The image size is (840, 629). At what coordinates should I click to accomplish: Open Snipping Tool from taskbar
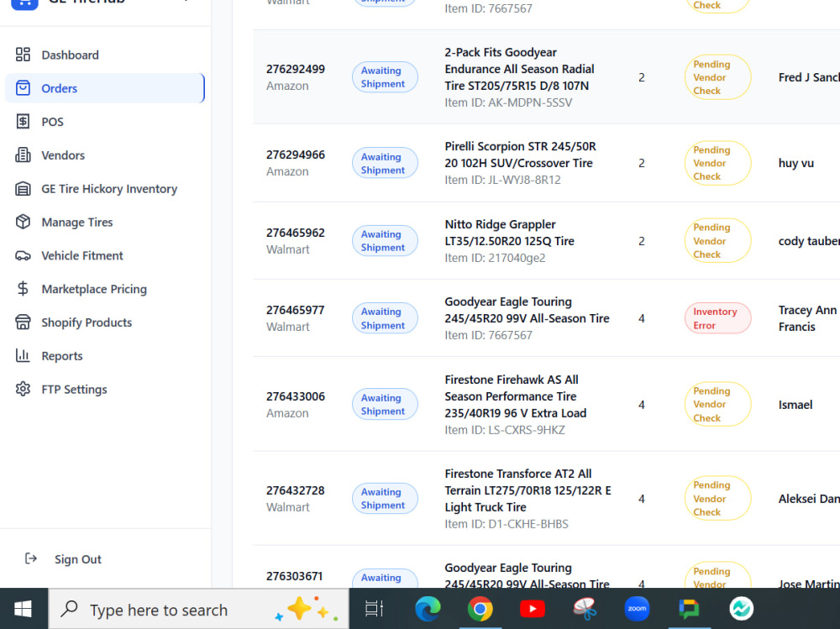tap(585, 609)
